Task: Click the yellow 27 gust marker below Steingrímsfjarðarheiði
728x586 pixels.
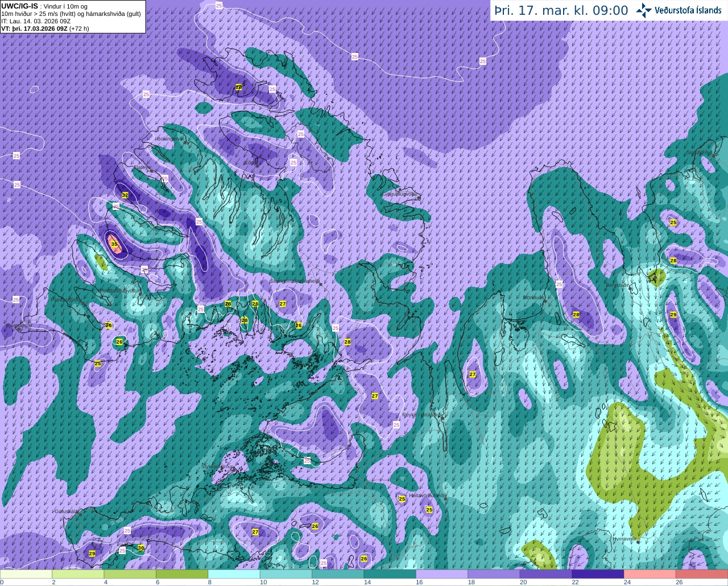Action: point(283,304)
